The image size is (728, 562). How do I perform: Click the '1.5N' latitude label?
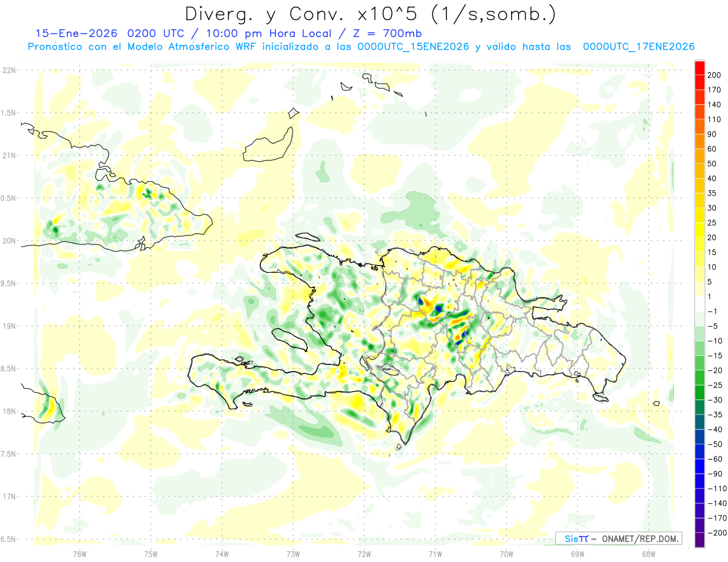[x=8, y=113]
